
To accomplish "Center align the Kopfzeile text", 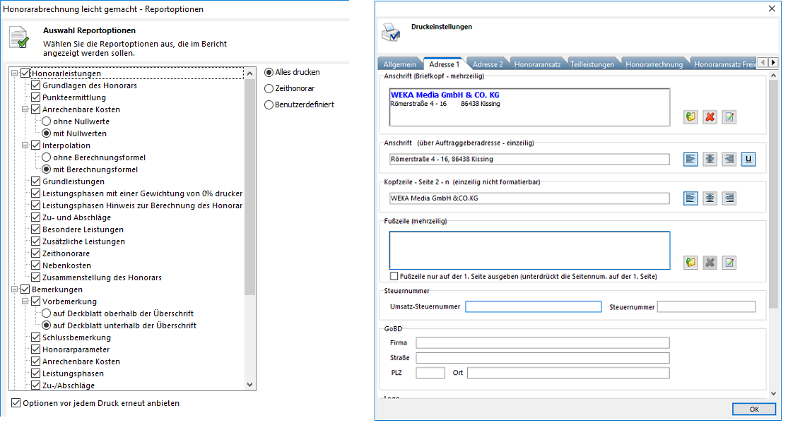I will 710,198.
